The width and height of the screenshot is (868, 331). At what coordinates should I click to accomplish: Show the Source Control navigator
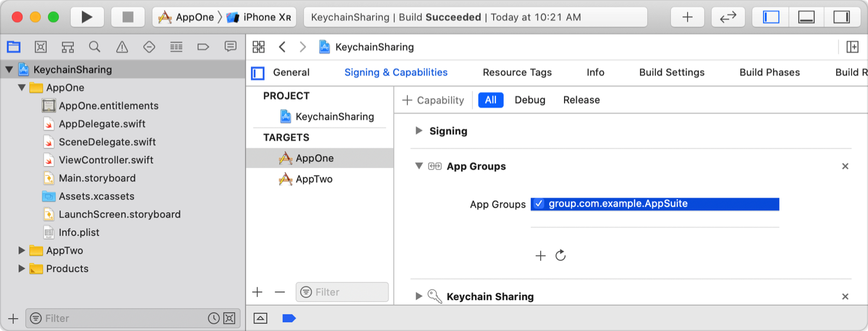pos(41,47)
